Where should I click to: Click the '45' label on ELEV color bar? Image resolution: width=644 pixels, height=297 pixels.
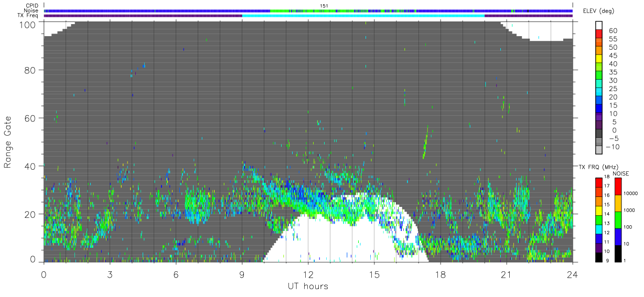[x=612, y=55]
